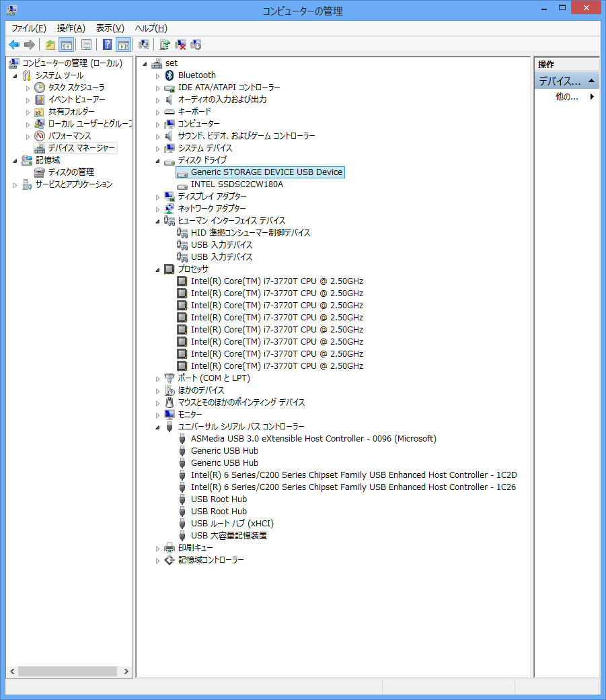Collapse the 記憶域 node in the console tree

tap(15, 161)
